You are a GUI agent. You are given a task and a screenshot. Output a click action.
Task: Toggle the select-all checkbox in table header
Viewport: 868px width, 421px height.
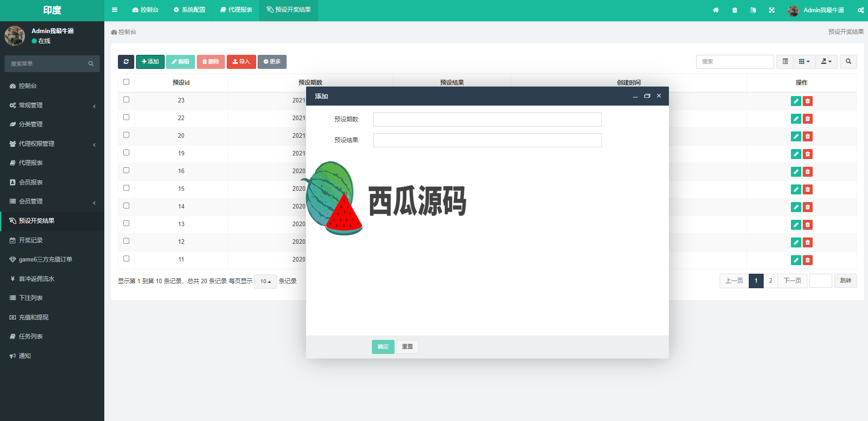126,82
